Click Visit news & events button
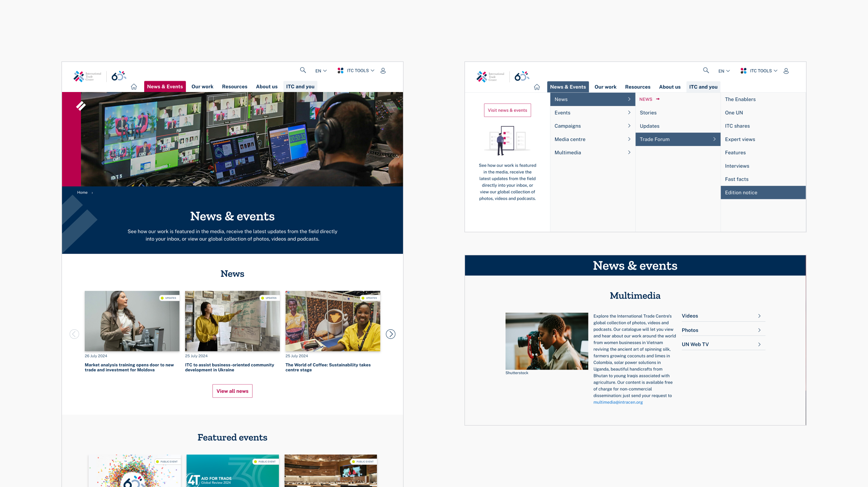Viewport: 868px width, 487px height. (x=507, y=111)
